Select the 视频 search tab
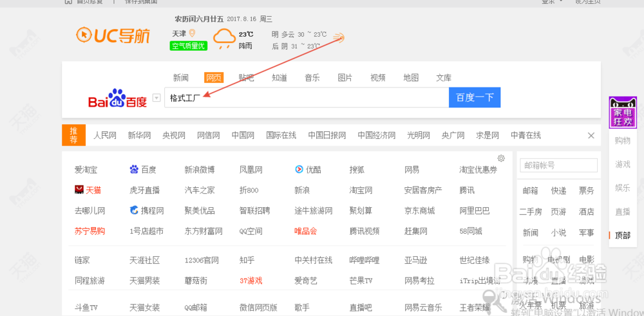This screenshot has height=316, width=644. (378, 78)
